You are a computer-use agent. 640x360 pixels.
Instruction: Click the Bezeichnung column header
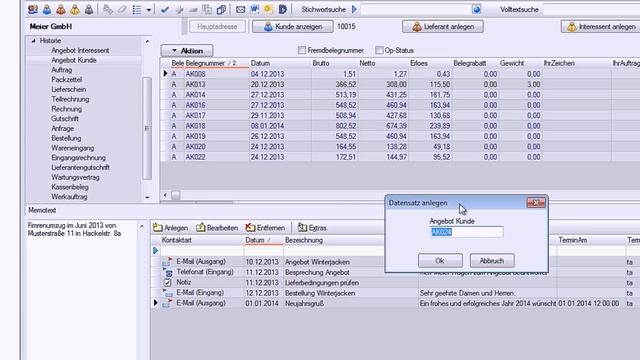tap(304, 240)
